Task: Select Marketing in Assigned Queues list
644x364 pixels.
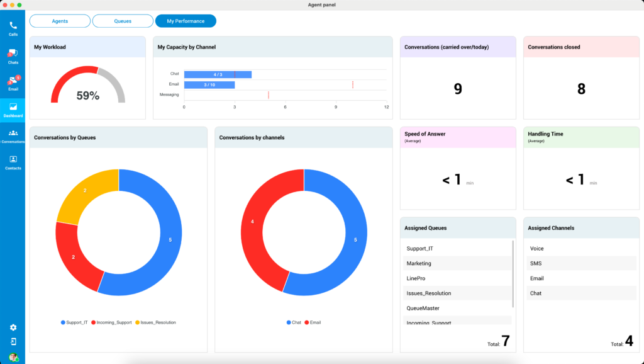Action: [457, 263]
